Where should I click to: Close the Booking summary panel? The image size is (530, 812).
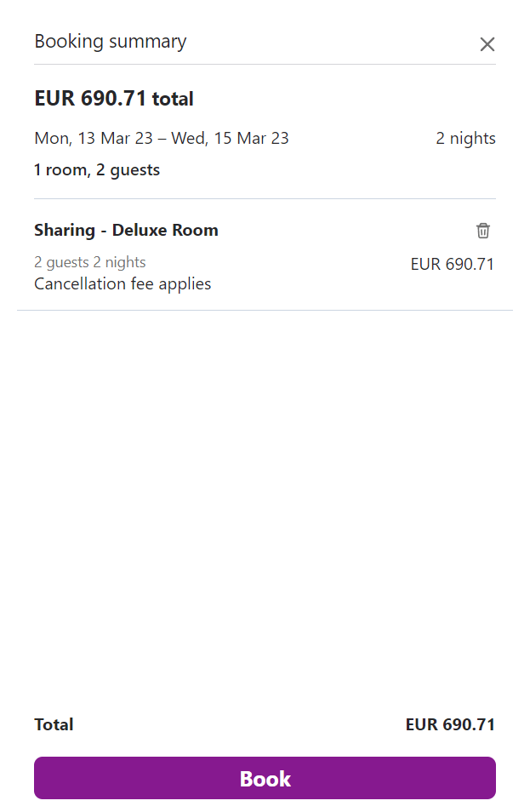(487, 44)
